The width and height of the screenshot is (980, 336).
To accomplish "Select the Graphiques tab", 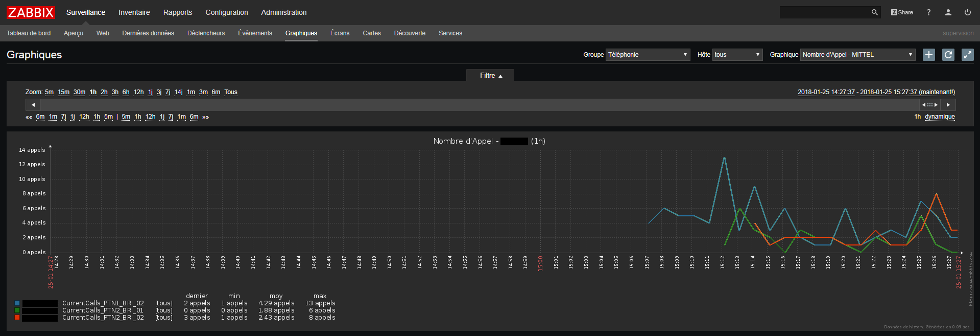I will 301,33.
